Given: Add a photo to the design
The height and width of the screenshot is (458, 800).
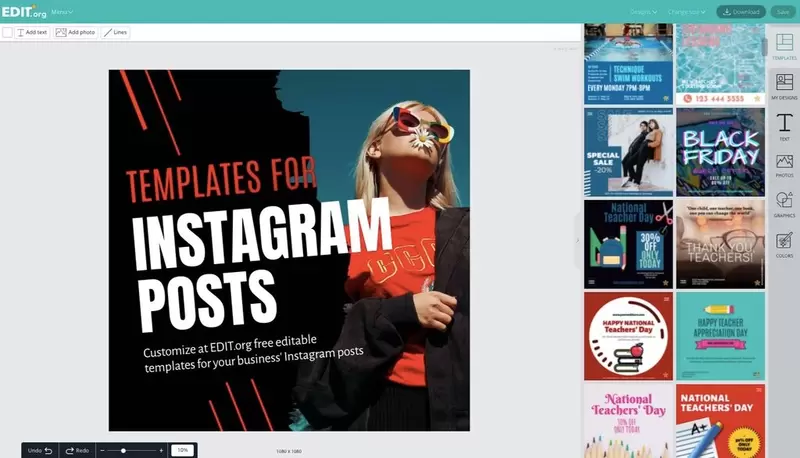Looking at the screenshot, I should (x=76, y=32).
